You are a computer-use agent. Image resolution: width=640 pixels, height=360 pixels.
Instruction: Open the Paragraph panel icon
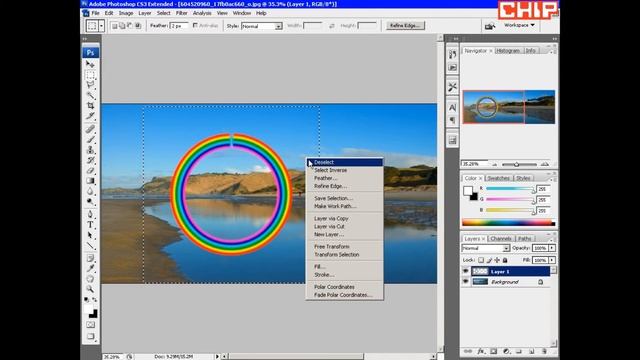452,120
